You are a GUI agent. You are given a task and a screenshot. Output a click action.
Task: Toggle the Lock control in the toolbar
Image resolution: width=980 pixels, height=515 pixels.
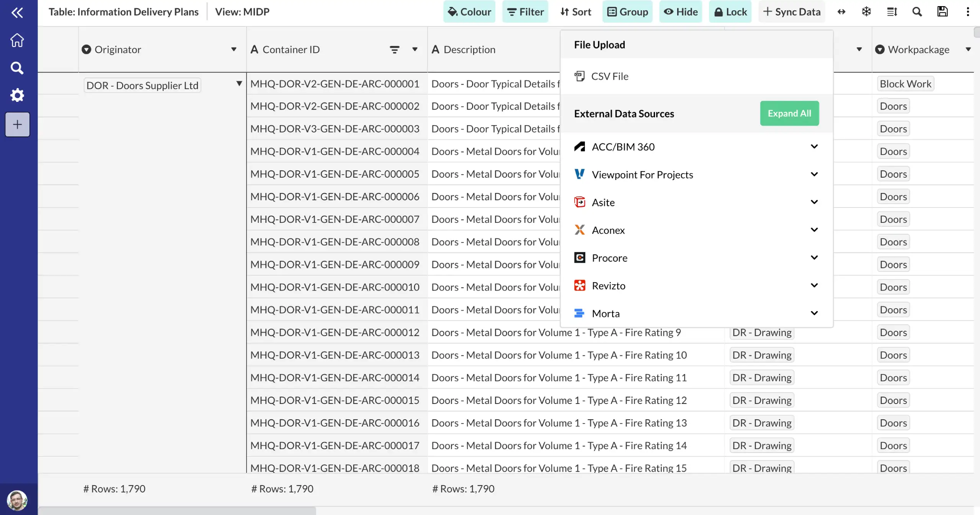point(730,11)
